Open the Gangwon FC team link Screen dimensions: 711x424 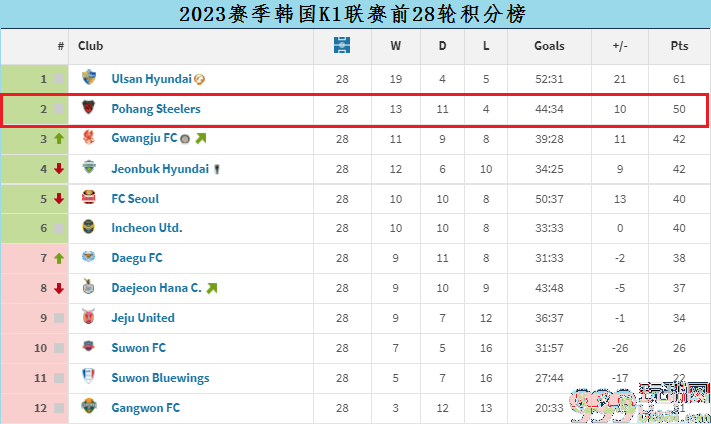[x=146, y=408]
